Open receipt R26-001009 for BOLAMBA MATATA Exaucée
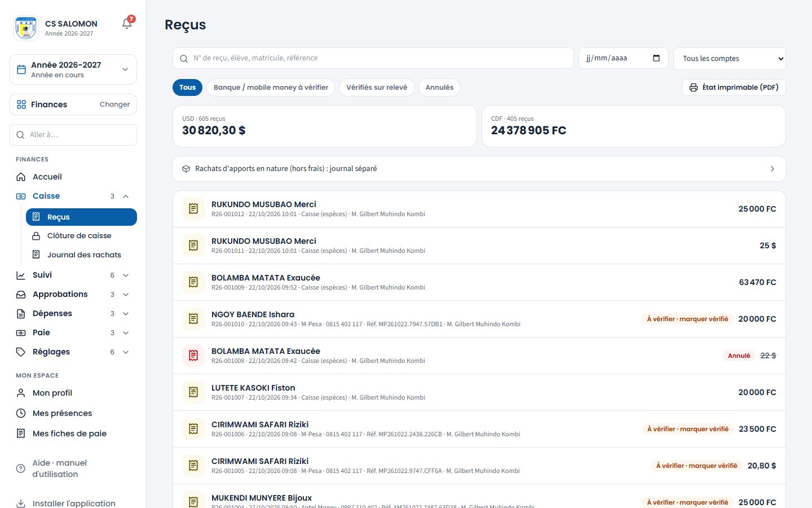 click(x=479, y=282)
